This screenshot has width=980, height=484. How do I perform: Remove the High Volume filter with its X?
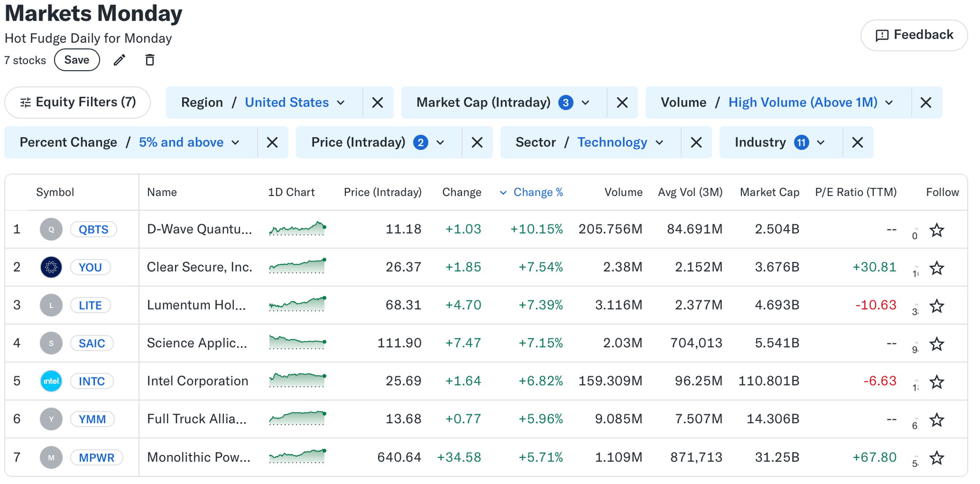pyautogui.click(x=926, y=102)
